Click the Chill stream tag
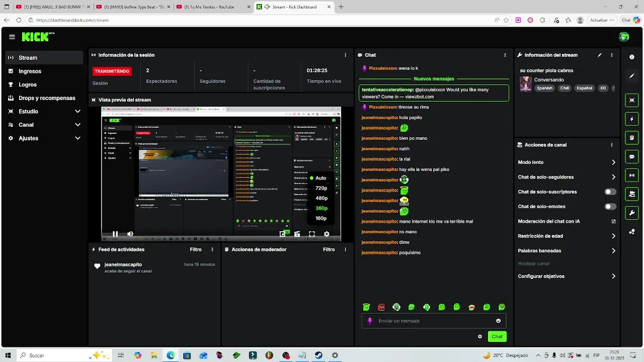Viewport: 644px width, 362px height. click(x=565, y=88)
